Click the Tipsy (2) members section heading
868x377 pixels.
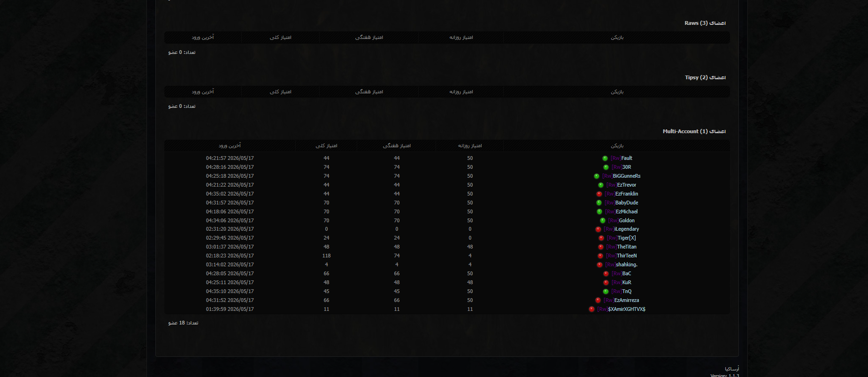(705, 77)
